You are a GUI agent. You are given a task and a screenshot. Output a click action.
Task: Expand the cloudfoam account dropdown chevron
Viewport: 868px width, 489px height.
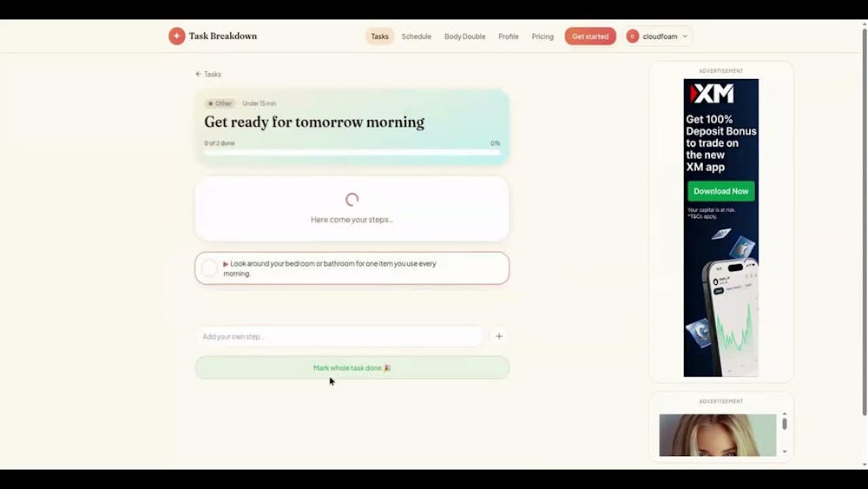(685, 36)
